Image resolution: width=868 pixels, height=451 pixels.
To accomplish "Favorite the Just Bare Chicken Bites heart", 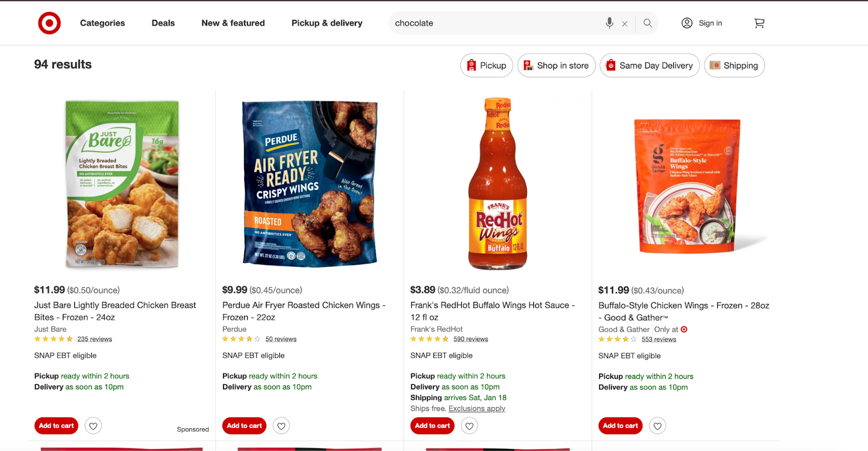I will point(93,426).
